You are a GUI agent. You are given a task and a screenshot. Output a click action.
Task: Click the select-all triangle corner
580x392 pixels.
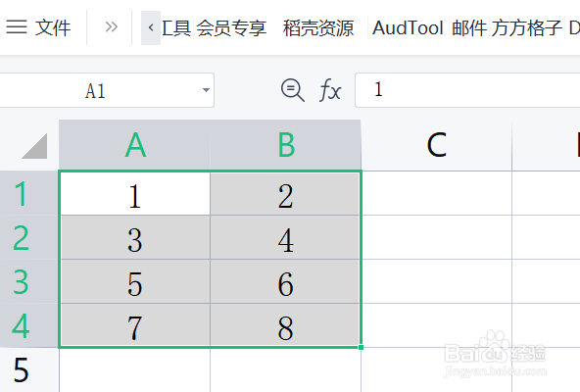click(35, 146)
